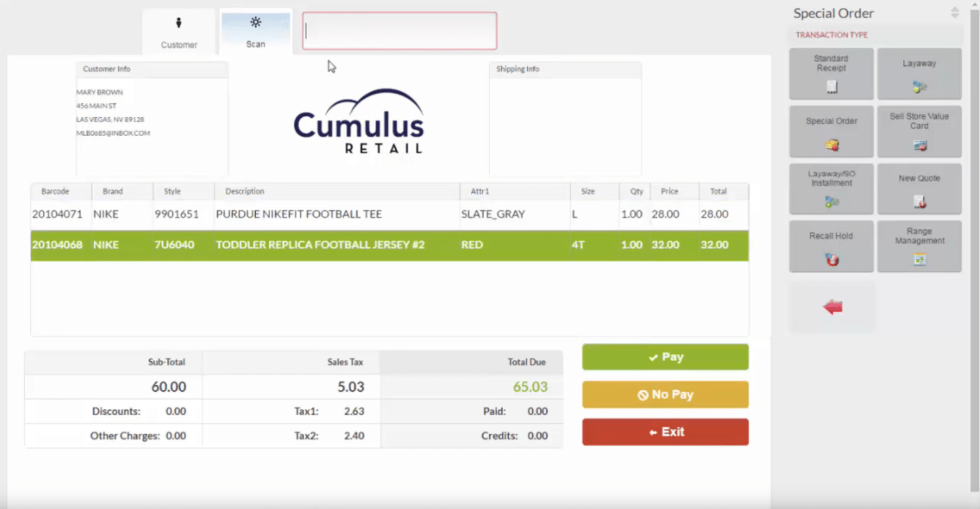This screenshot has height=509, width=980.
Task: Click the Tax1 value 2.63
Action: tap(354, 412)
